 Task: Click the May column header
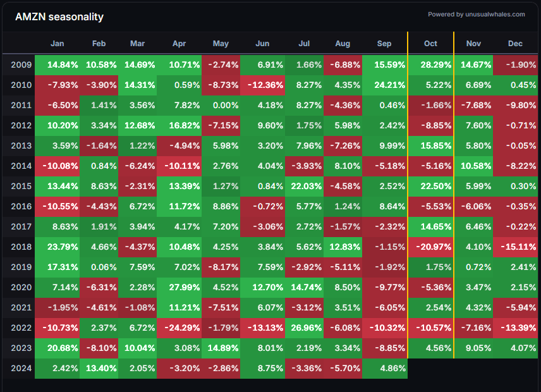(221, 44)
